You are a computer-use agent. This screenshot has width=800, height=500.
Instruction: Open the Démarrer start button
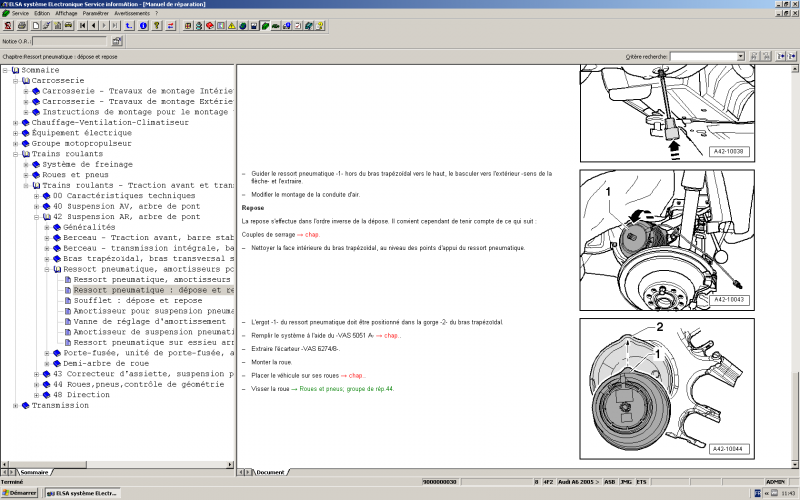[19, 493]
